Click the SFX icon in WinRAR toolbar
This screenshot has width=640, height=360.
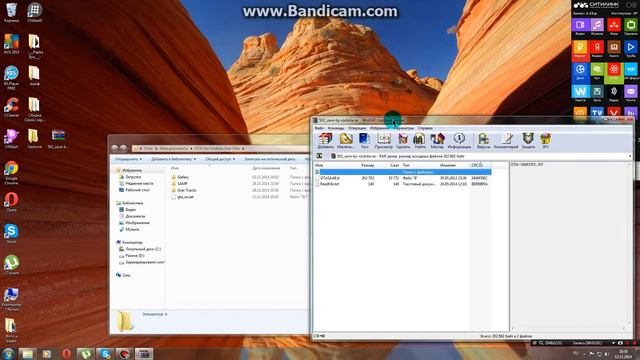click(545, 140)
